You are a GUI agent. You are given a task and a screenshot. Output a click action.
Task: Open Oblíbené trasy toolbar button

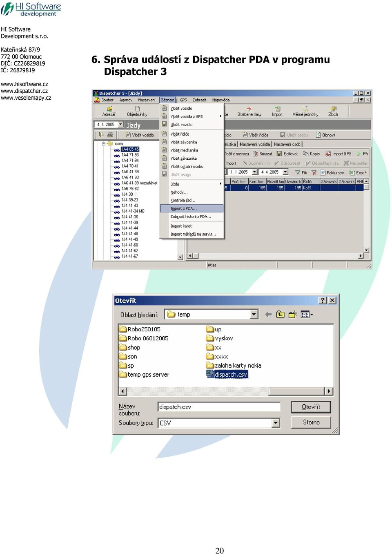(x=249, y=111)
